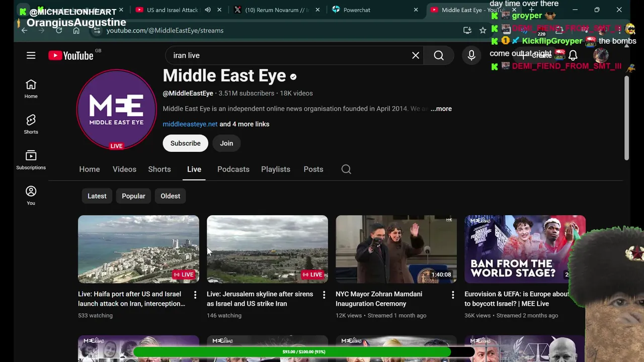Sort streams by Latest
The width and height of the screenshot is (644, 362).
97,196
